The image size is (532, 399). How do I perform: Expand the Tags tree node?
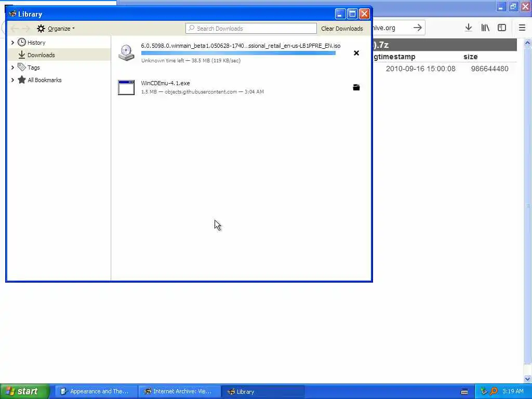coord(12,68)
